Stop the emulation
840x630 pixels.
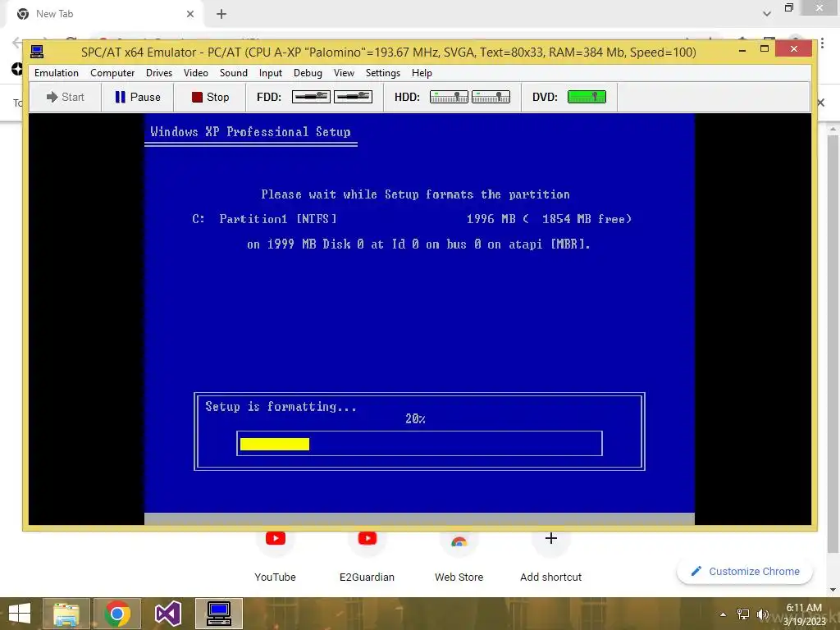(x=210, y=97)
